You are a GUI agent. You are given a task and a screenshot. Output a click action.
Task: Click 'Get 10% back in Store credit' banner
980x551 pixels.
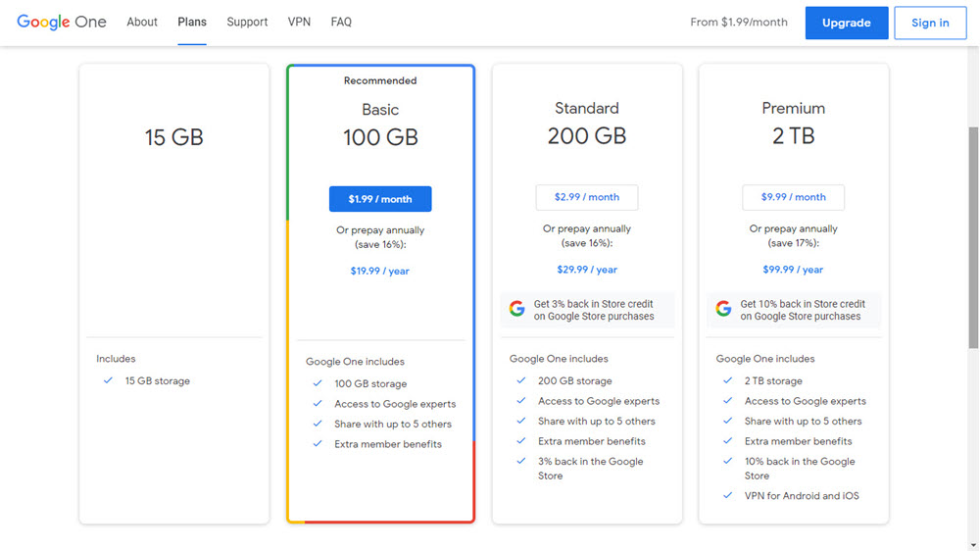coord(794,310)
